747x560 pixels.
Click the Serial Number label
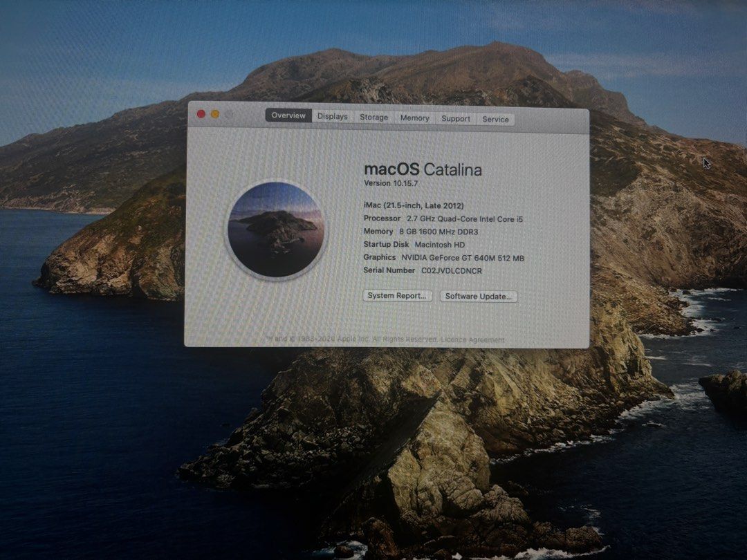tap(389, 270)
